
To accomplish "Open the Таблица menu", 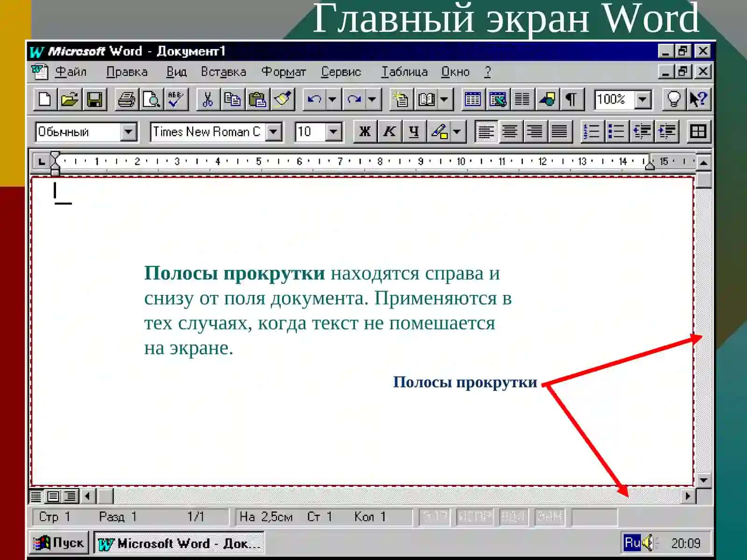I will [404, 72].
